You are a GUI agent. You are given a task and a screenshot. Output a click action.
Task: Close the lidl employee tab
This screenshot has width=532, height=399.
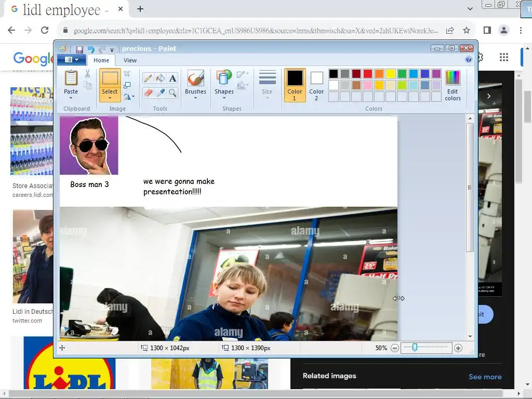[x=121, y=9]
